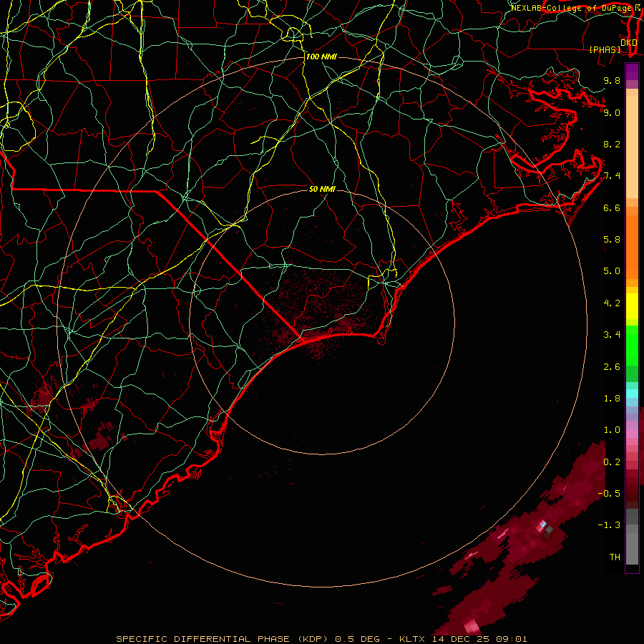Click the 1.8 value on the color scale

[612, 399]
